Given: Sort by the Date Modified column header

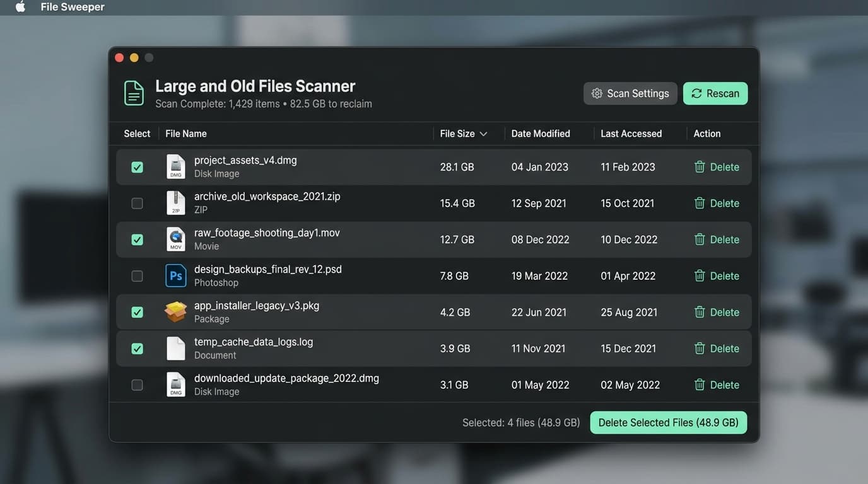Looking at the screenshot, I should click(541, 134).
